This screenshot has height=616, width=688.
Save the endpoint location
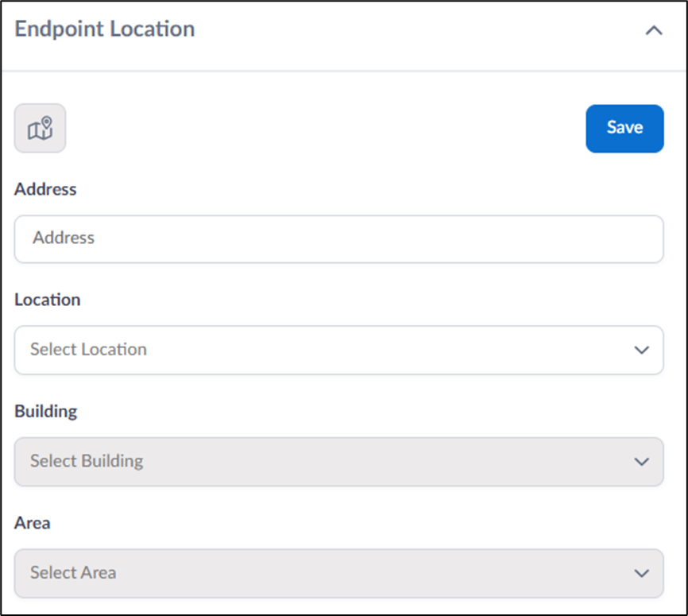(624, 128)
